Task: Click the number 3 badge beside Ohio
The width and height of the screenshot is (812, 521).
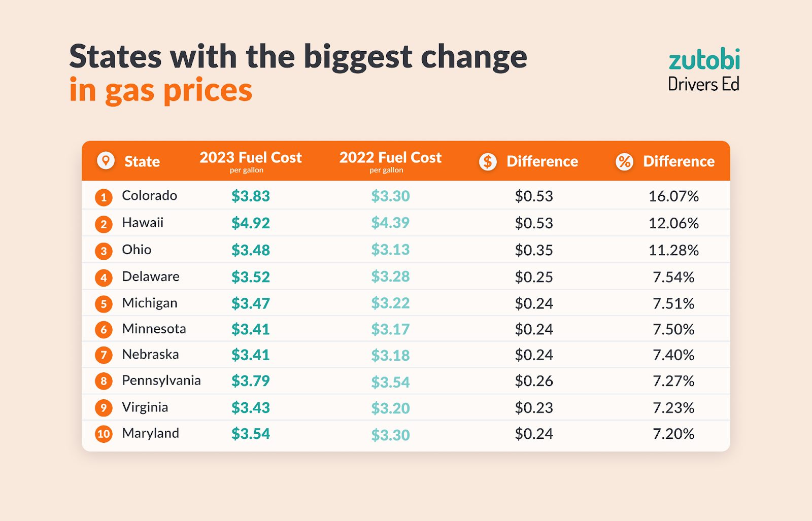Action: pos(104,251)
